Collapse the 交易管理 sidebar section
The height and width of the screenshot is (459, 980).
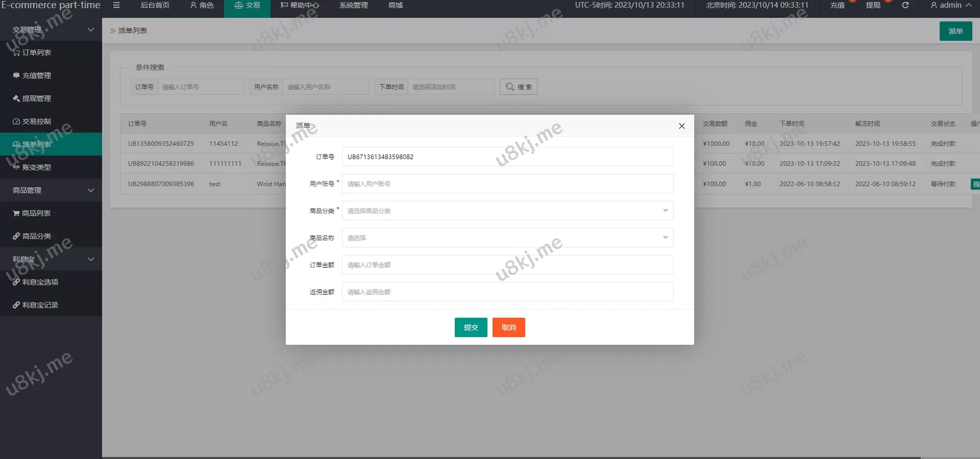click(x=51, y=30)
